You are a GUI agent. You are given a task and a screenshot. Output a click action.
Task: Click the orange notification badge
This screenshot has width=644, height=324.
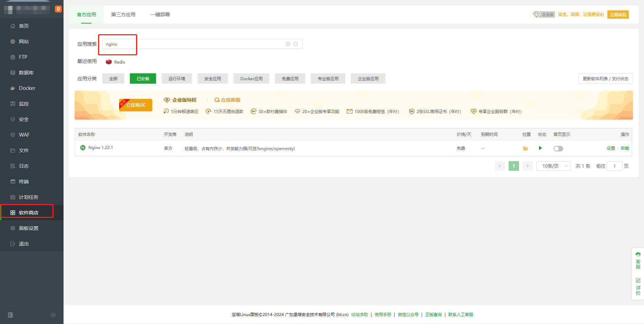click(x=58, y=9)
